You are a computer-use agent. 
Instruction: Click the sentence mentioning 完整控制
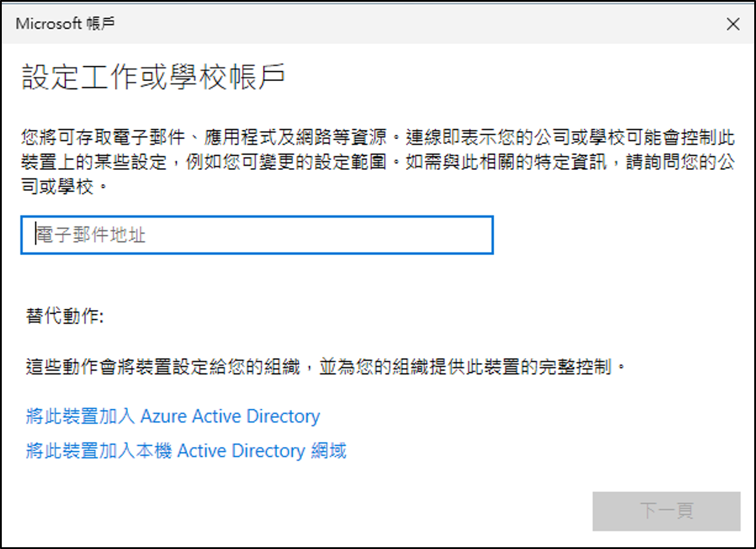tap(327, 365)
